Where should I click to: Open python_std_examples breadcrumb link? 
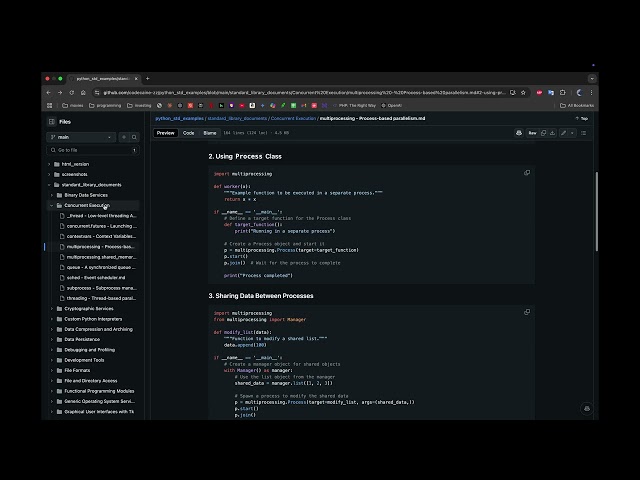pyautogui.click(x=179, y=118)
